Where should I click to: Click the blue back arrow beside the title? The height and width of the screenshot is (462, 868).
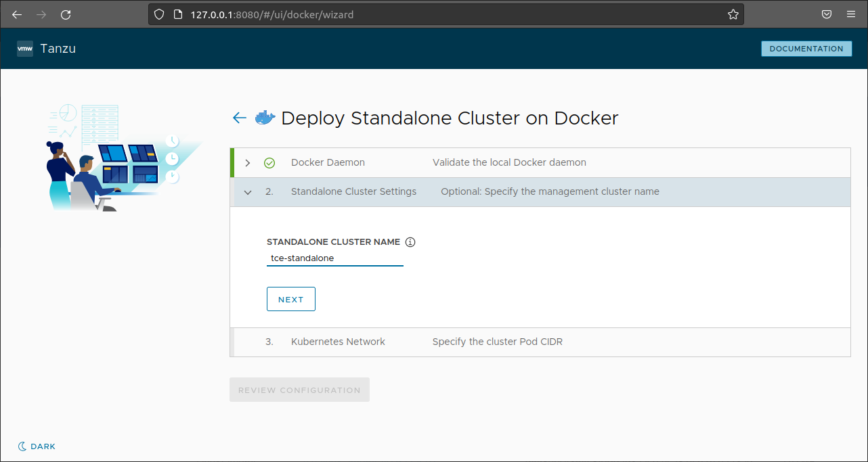coord(239,118)
